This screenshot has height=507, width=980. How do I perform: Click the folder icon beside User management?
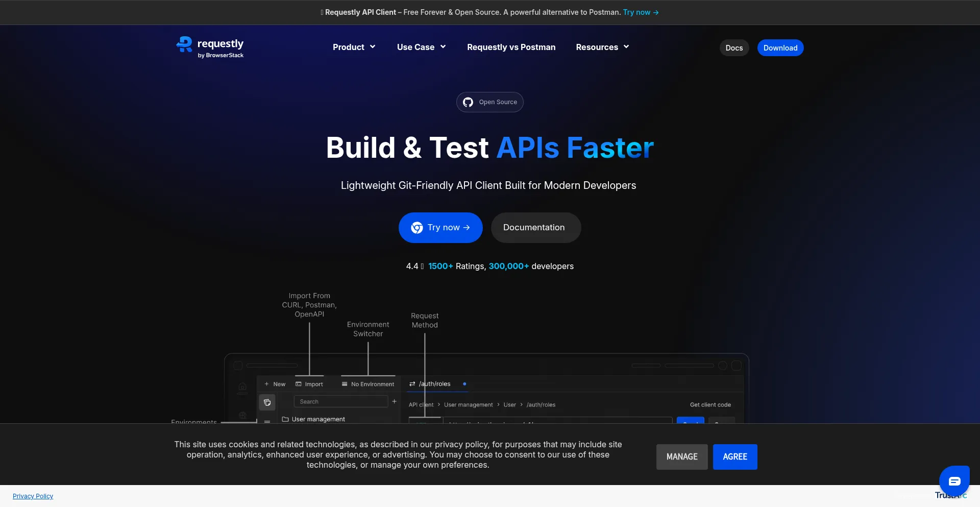tap(285, 419)
